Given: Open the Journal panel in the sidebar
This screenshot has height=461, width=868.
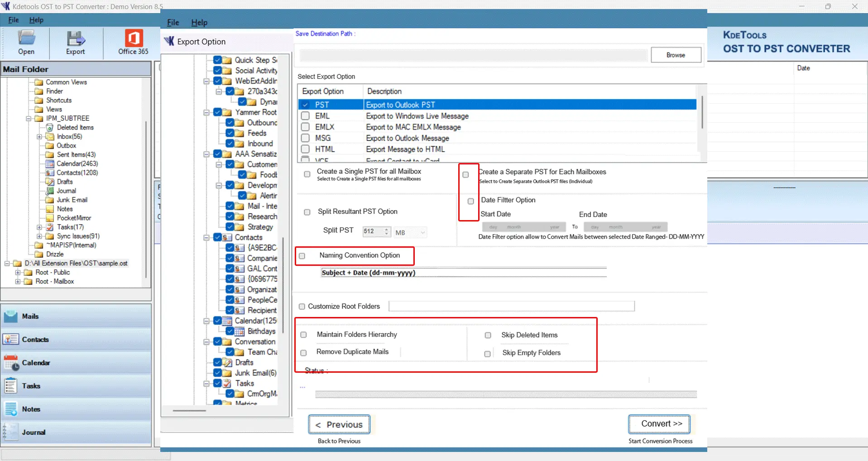Looking at the screenshot, I should (x=76, y=432).
